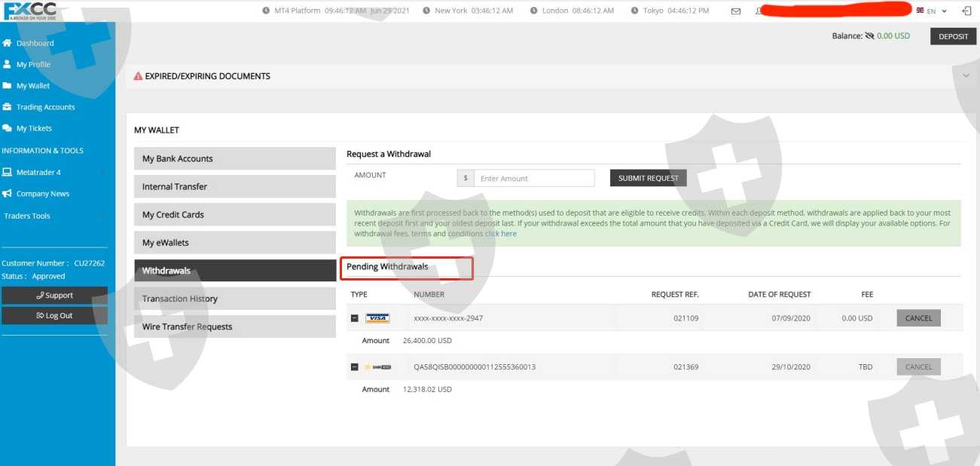The image size is (980, 466).
Task: Click the logout icon at top right
Action: (966, 11)
